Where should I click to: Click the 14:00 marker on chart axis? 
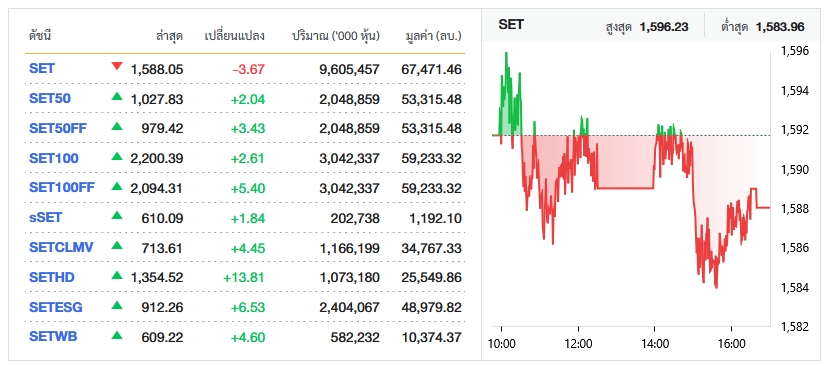tap(655, 344)
